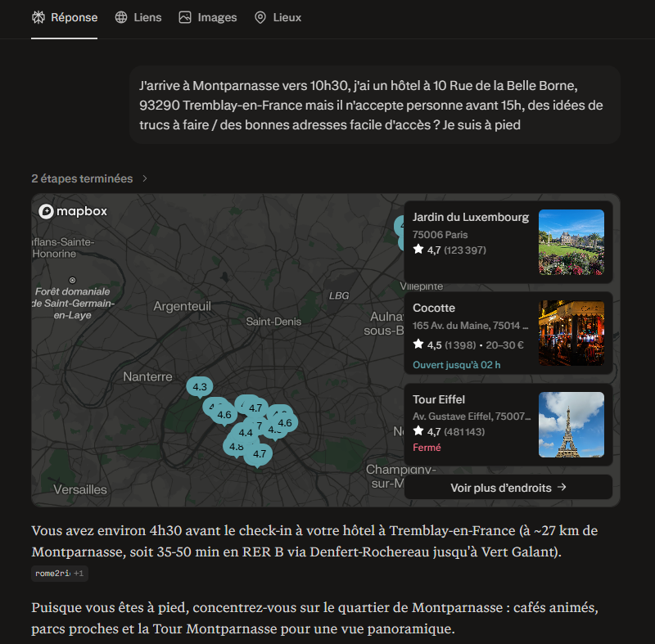Open the rome2rio source citation
This screenshot has width=655, height=644.
(x=52, y=574)
